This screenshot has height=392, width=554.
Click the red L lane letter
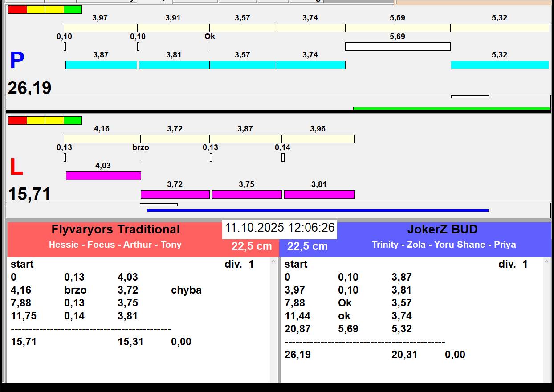(x=16, y=167)
